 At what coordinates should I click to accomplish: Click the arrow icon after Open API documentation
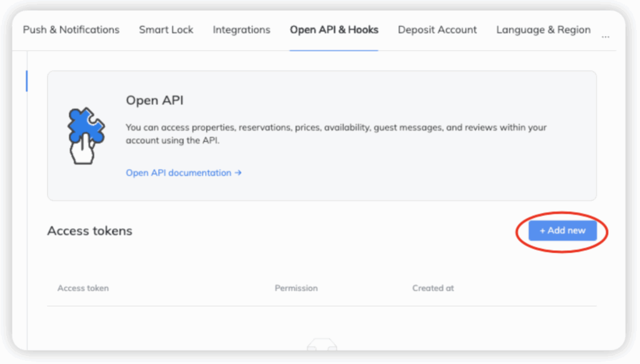pyautogui.click(x=238, y=173)
